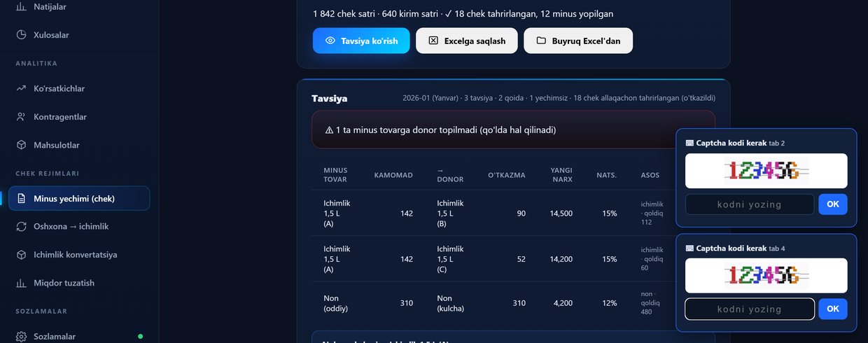Click the Sozlamalar gear icon

(21, 336)
